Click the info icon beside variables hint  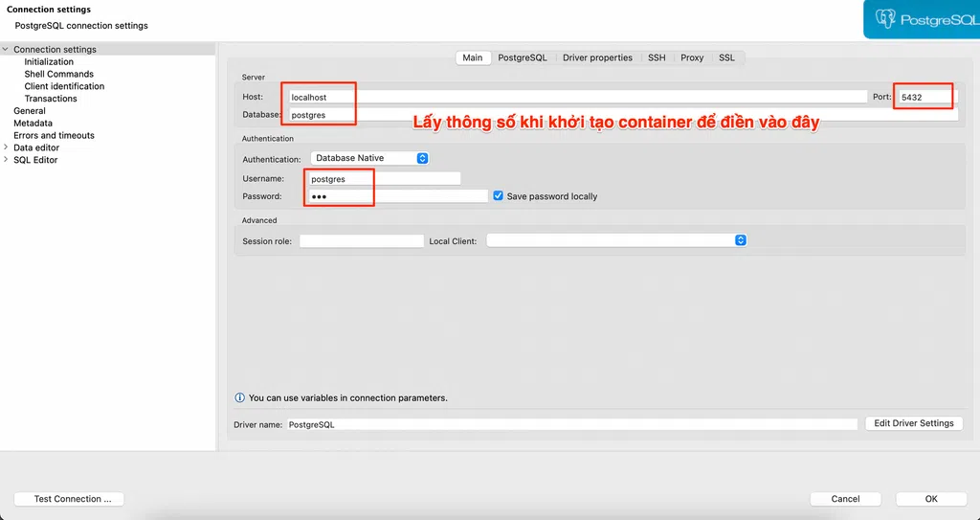[239, 397]
